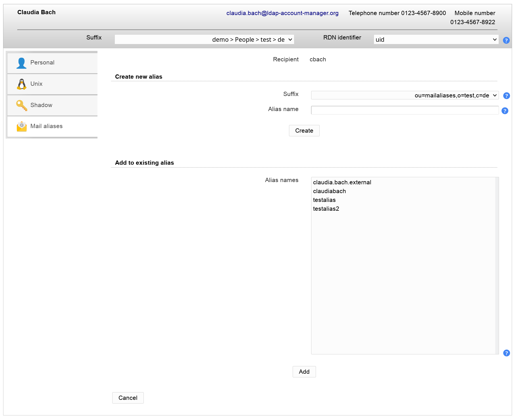518x420 pixels.
Task: Click the Cancel button
Action: click(128, 398)
